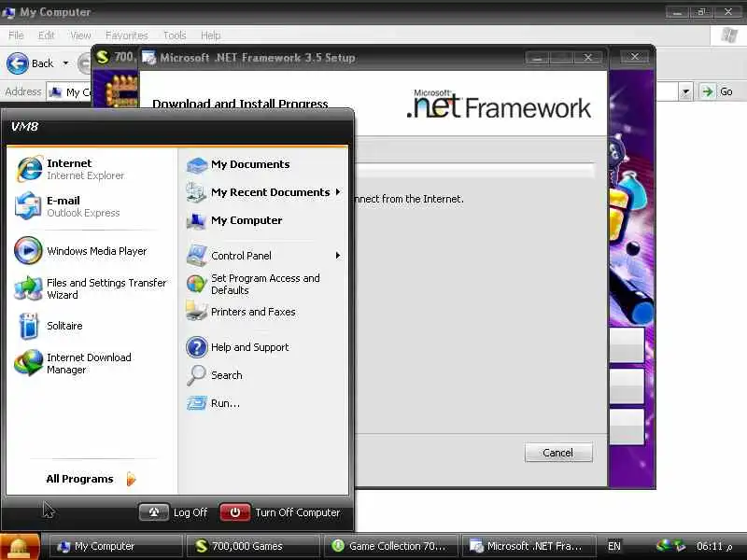
Task: Switch to 700,000 Games taskbar button
Action: pyautogui.click(x=252, y=546)
